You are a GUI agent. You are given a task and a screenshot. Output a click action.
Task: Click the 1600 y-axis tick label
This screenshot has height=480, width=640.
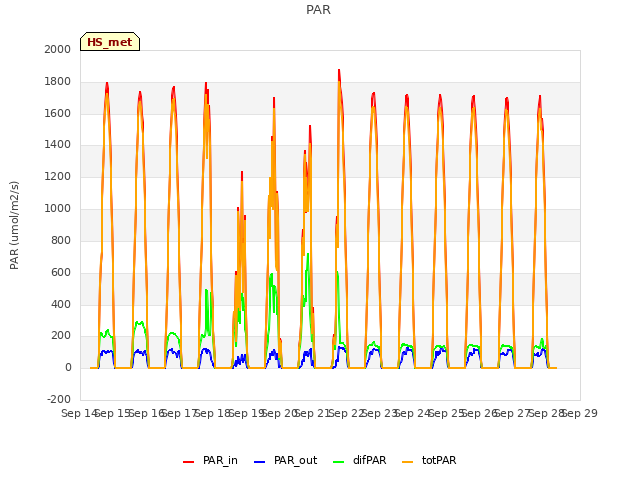[x=58, y=113]
